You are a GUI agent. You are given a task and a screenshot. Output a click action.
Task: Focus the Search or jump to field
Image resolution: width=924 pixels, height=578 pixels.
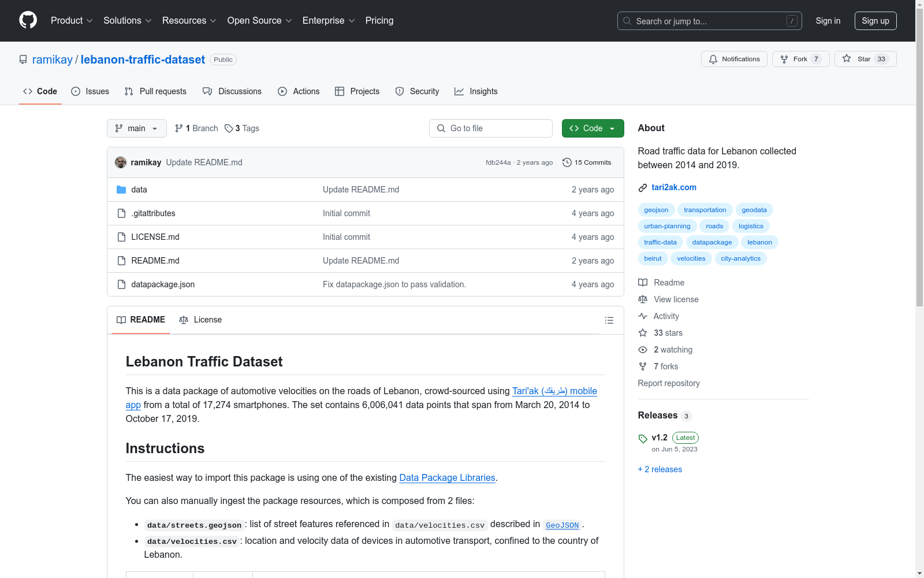710,21
